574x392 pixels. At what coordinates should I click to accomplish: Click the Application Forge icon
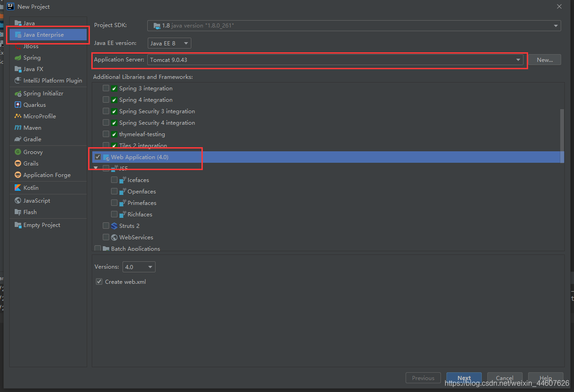click(x=18, y=175)
